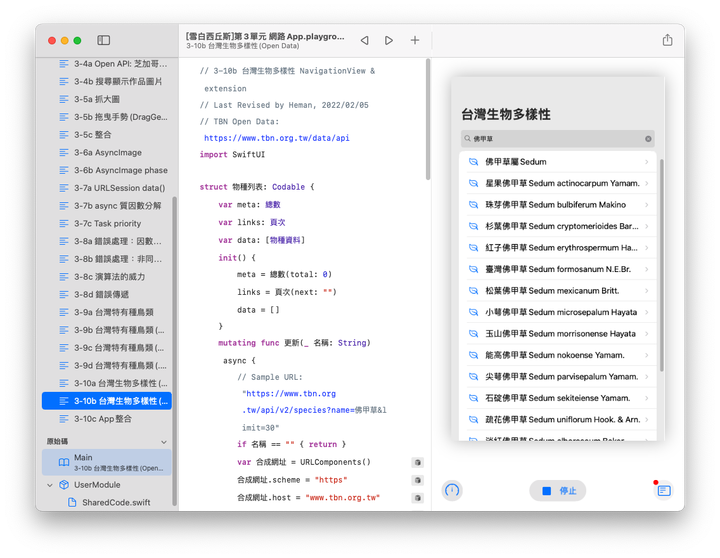Show result for var 合成網址 line
Image resolution: width=720 pixels, height=558 pixels.
point(417,462)
